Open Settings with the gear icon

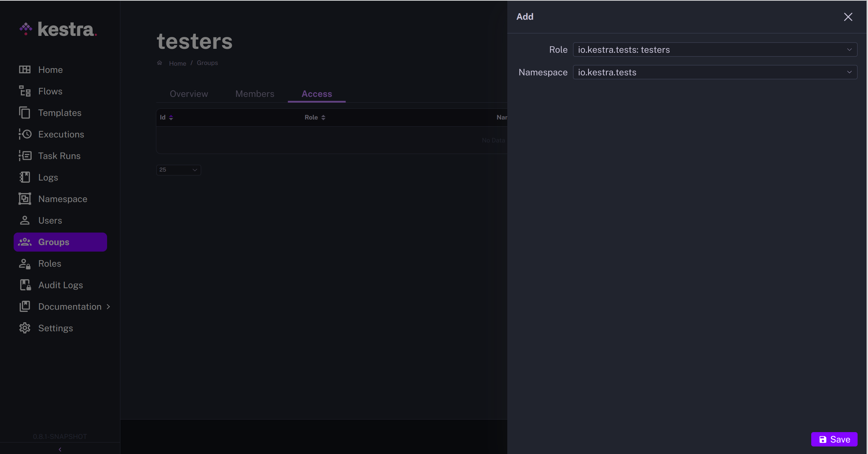(x=25, y=328)
